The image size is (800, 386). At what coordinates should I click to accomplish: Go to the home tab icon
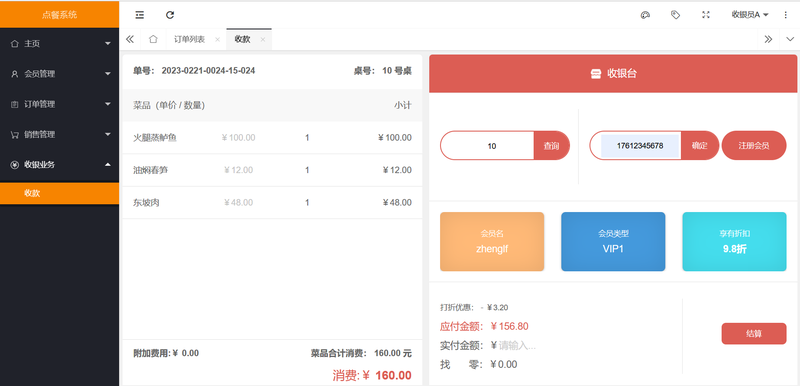153,39
